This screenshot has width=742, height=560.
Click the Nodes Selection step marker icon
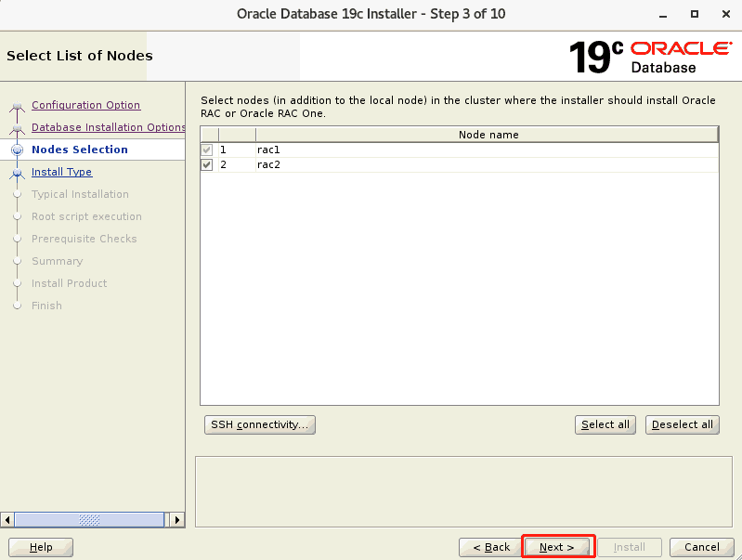click(17, 150)
